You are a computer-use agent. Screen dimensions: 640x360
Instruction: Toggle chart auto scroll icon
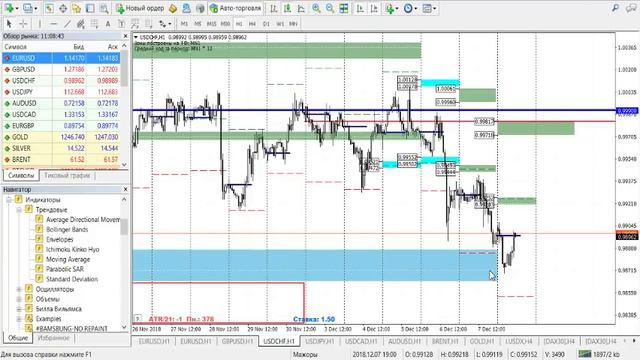[x=360, y=8]
